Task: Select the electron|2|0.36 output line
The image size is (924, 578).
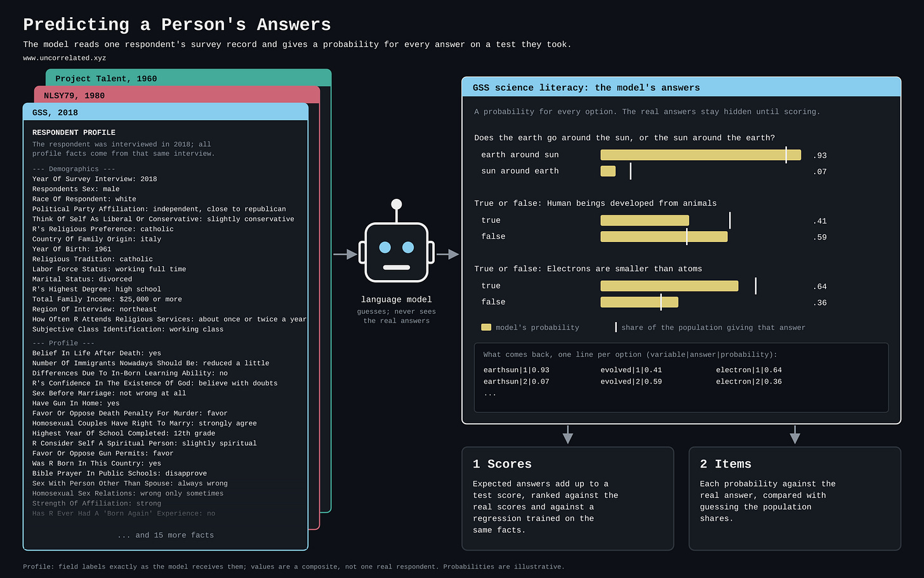Action: [x=749, y=381]
